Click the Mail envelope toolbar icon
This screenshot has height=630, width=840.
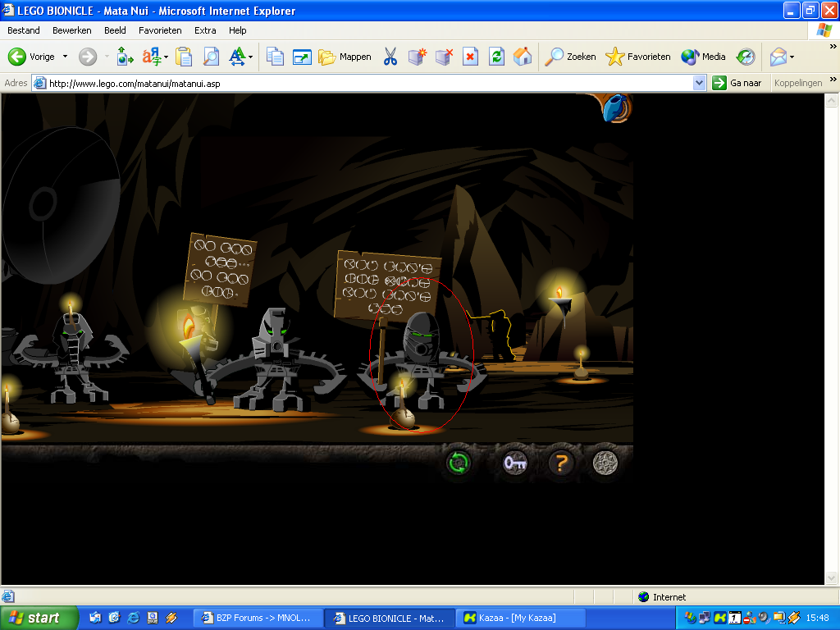(x=778, y=57)
